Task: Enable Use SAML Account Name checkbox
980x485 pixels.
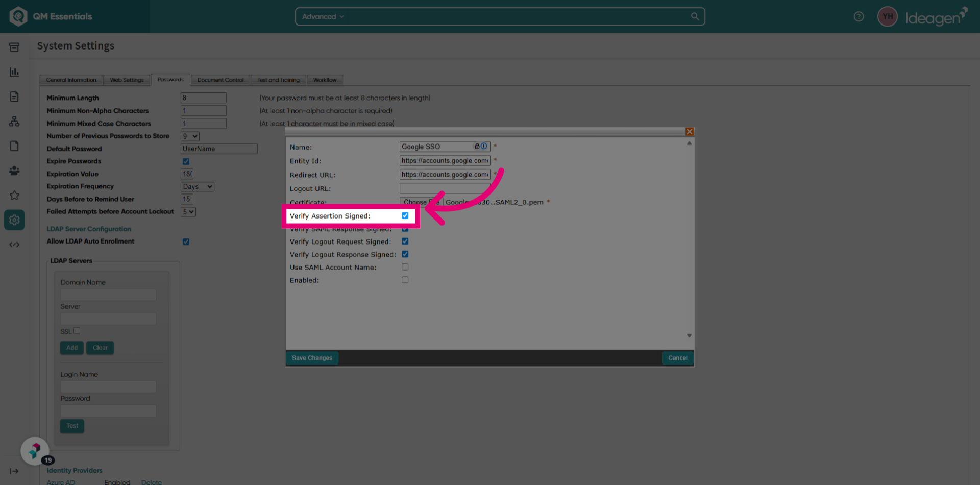Action: pyautogui.click(x=405, y=267)
